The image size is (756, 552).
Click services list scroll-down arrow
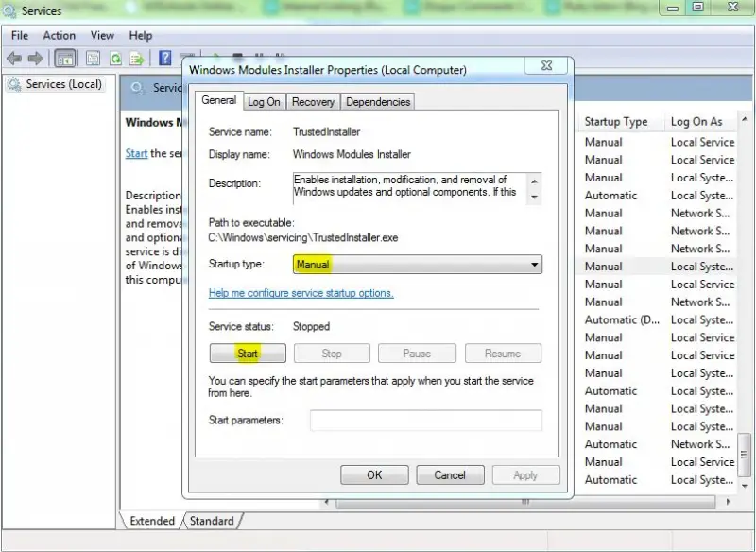(745, 486)
